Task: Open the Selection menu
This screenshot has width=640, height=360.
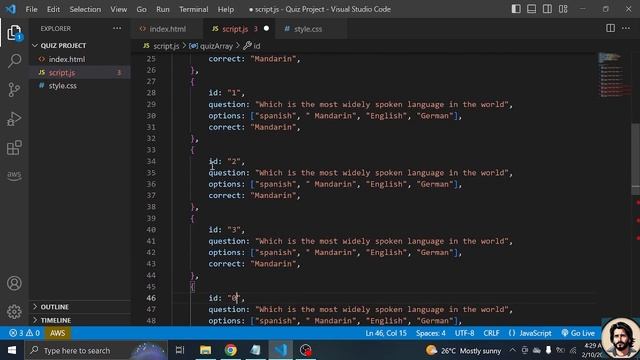Action: pyautogui.click(x=85, y=9)
